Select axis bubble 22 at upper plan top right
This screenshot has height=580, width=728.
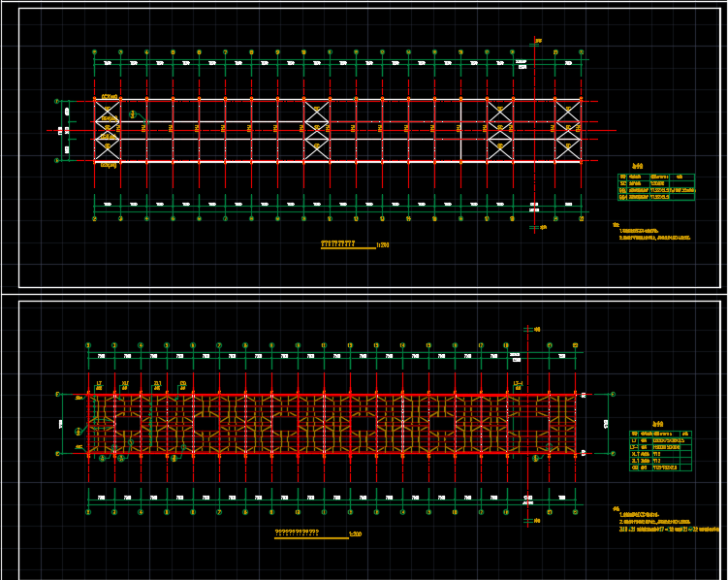[582, 52]
